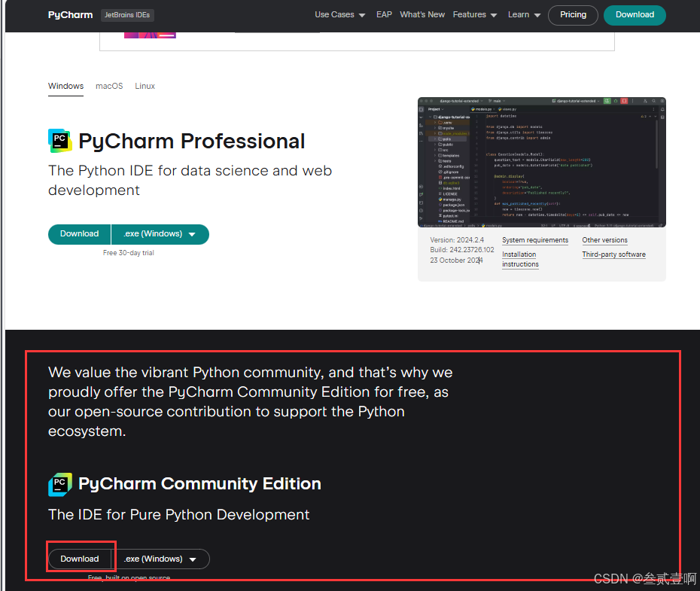The image size is (700, 591).
Task: Open System requirements link
Action: (535, 240)
